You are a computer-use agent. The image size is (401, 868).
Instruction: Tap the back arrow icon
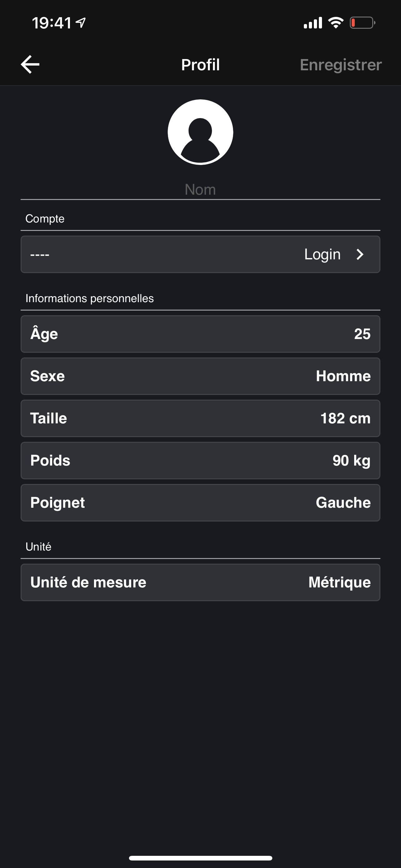click(30, 64)
